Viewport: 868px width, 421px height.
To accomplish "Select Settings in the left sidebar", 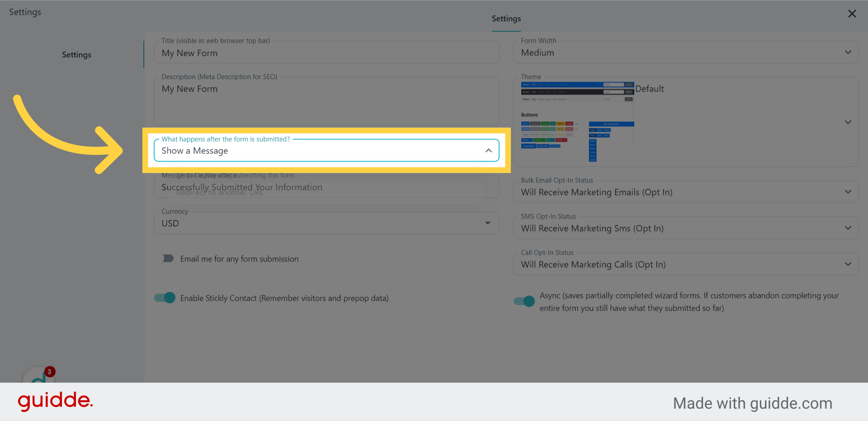I will tap(76, 55).
